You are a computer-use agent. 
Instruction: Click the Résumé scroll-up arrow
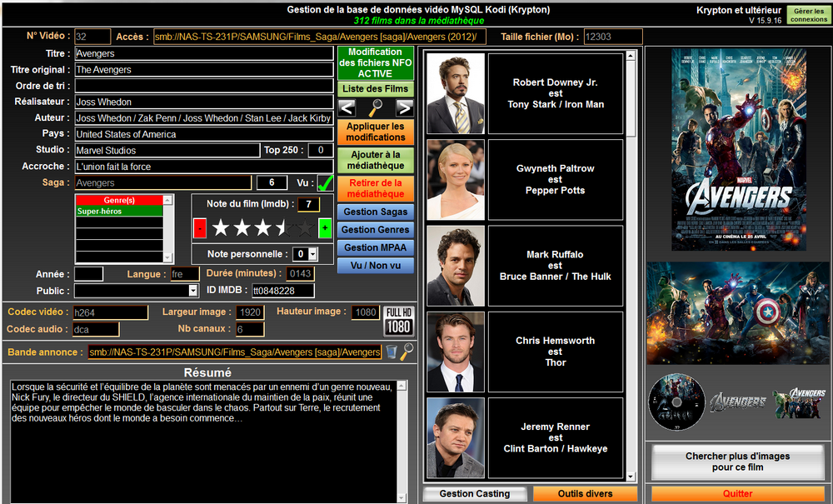[402, 385]
